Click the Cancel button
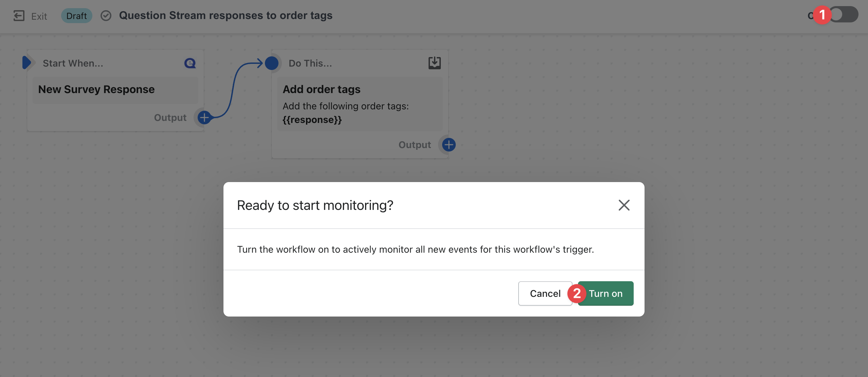This screenshot has width=868, height=377. [x=545, y=293]
